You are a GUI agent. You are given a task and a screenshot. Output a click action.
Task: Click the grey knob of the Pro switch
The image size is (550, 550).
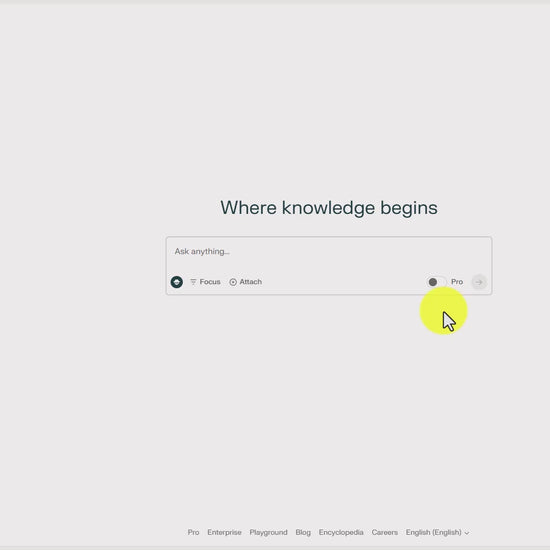point(433,282)
